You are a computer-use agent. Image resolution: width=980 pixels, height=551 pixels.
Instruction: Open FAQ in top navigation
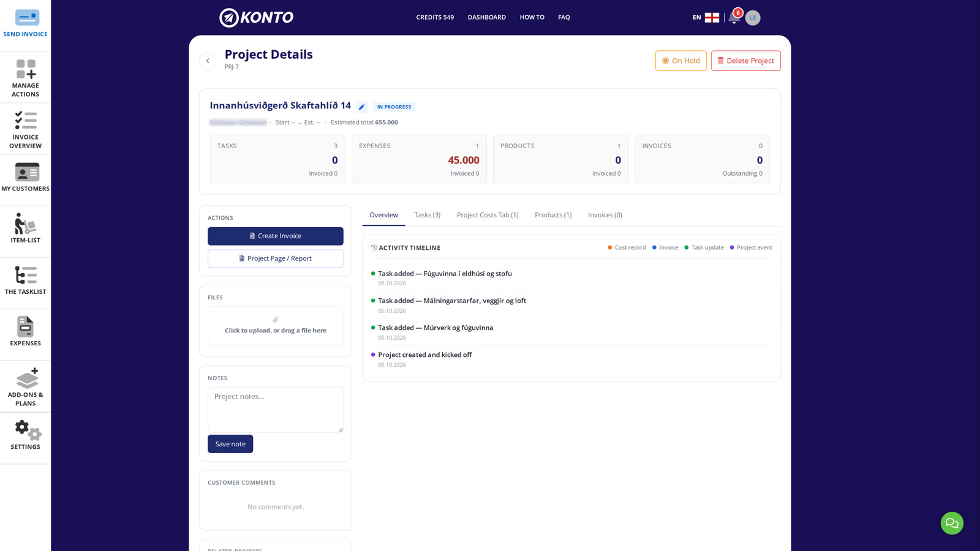pos(564,18)
